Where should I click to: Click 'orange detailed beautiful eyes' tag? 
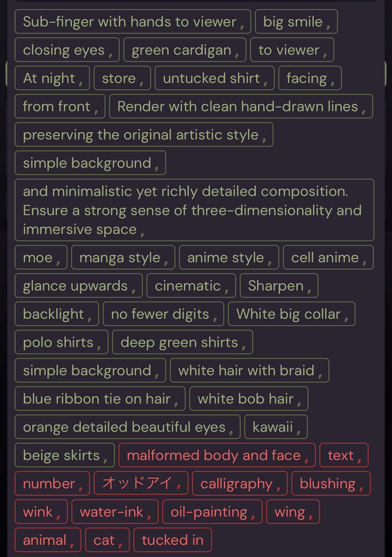coord(128,427)
